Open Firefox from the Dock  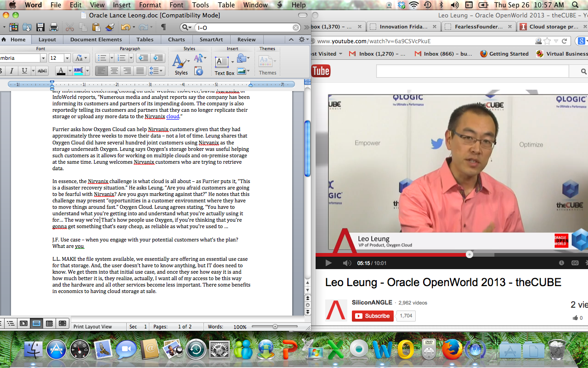click(x=452, y=349)
